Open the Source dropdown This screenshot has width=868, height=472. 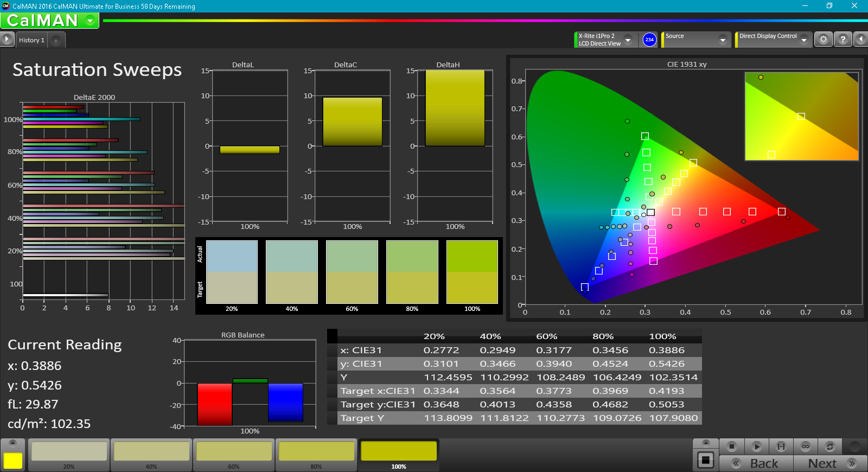pos(722,40)
